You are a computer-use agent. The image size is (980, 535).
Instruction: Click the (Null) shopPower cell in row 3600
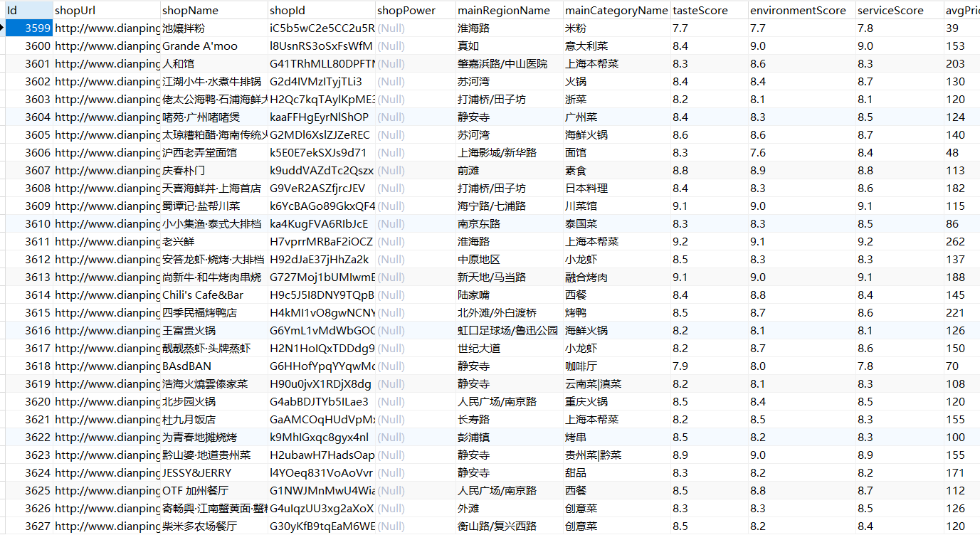tap(416, 46)
